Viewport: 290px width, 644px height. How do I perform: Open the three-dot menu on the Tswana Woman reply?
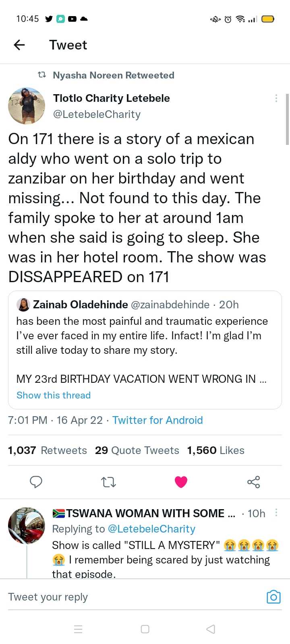[x=276, y=512]
